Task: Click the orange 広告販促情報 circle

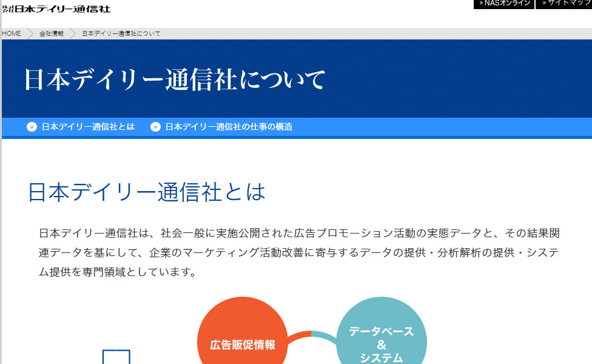Action: (x=243, y=331)
